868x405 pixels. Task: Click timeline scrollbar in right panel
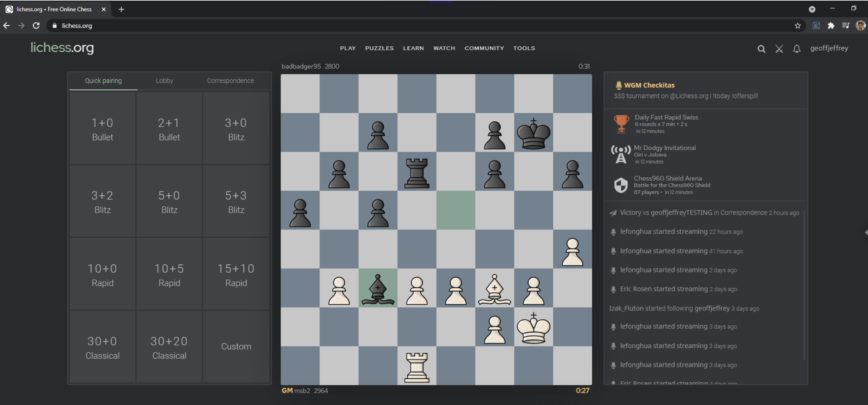tap(804, 285)
